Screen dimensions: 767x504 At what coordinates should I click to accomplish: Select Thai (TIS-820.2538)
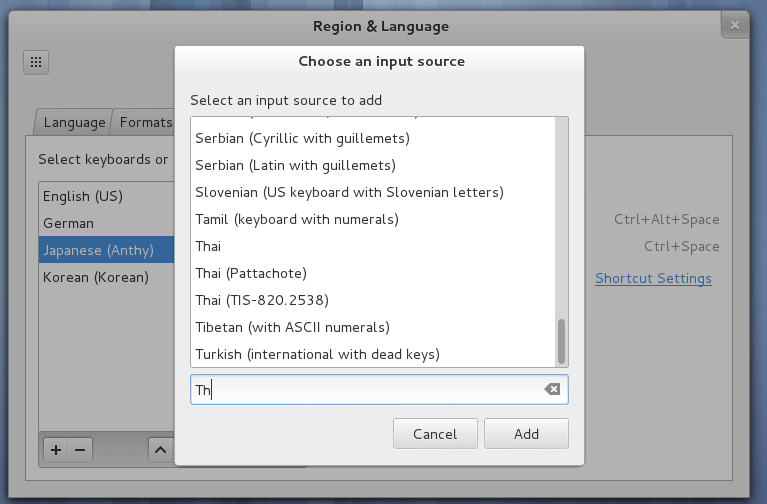373,300
